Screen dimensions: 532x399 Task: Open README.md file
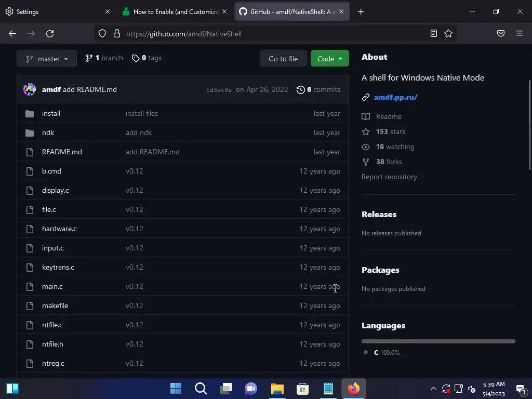62,152
